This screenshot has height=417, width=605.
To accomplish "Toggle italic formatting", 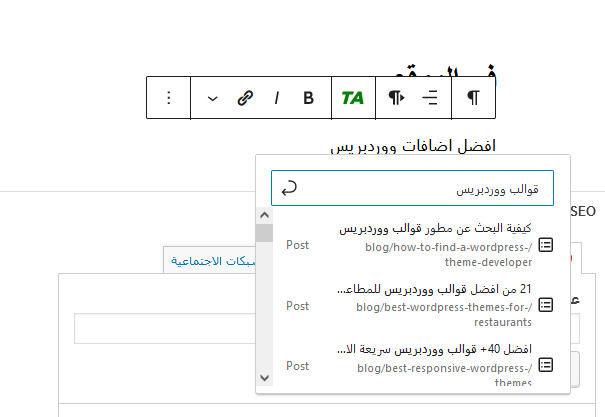I will pos(277,98).
